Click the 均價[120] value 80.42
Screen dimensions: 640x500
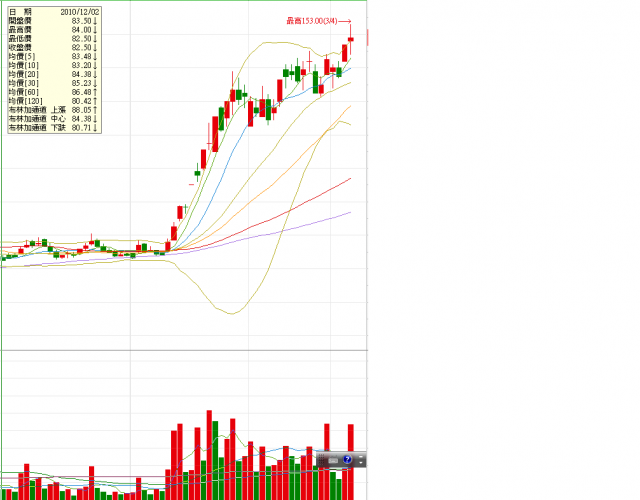point(84,101)
